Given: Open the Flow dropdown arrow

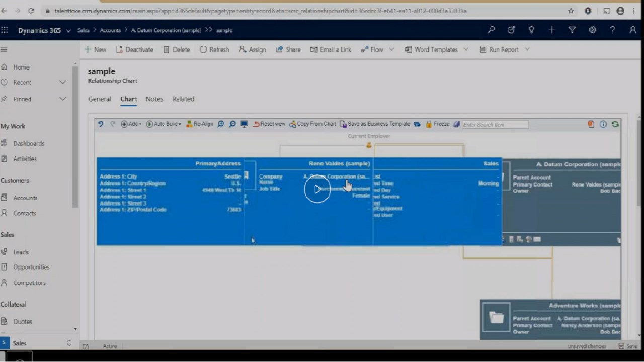Looking at the screenshot, I should [x=391, y=50].
